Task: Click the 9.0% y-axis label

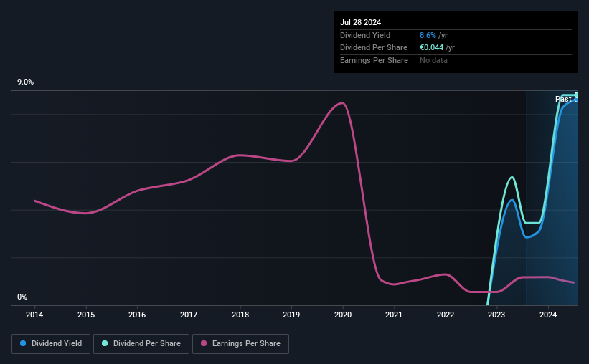Action: point(25,82)
